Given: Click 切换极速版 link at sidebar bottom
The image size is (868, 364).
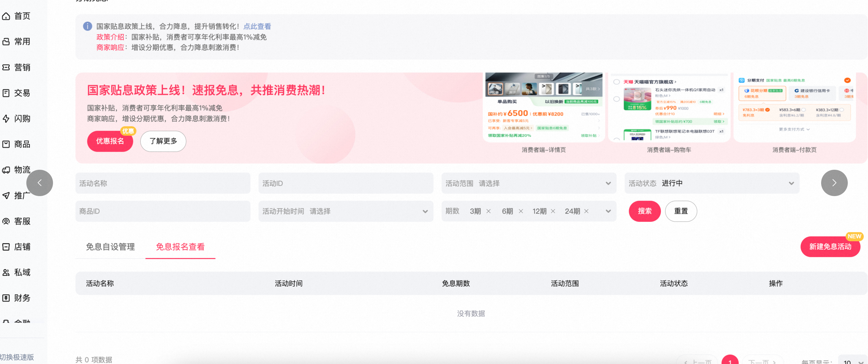Looking at the screenshot, I should click(x=17, y=357).
